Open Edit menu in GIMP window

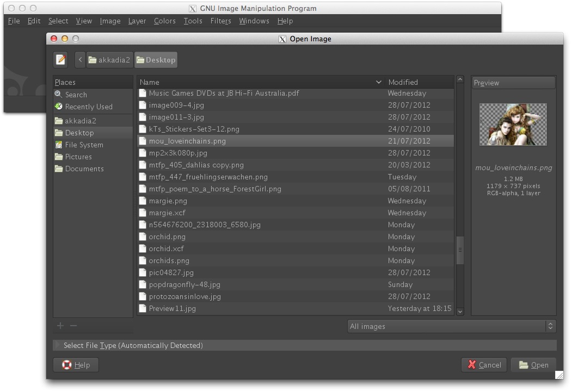tap(34, 21)
